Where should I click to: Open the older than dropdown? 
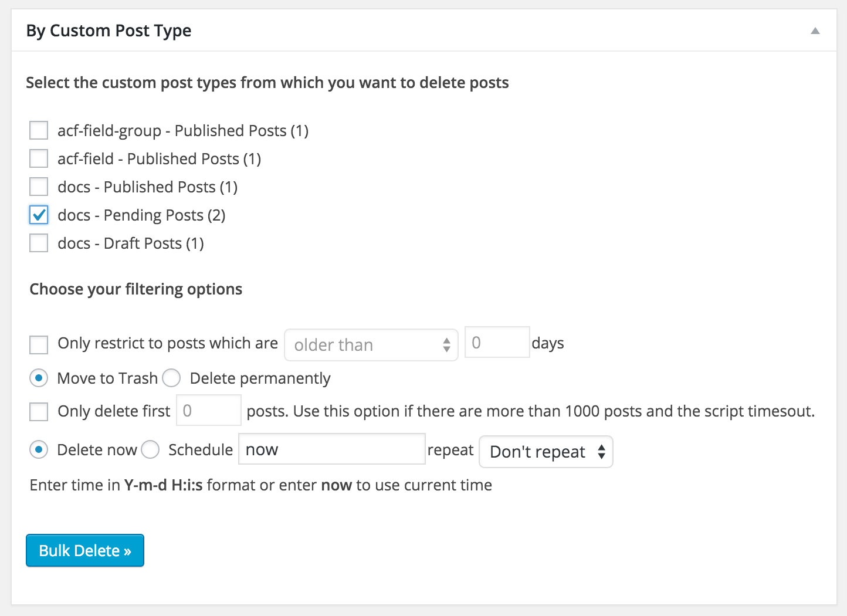click(371, 345)
